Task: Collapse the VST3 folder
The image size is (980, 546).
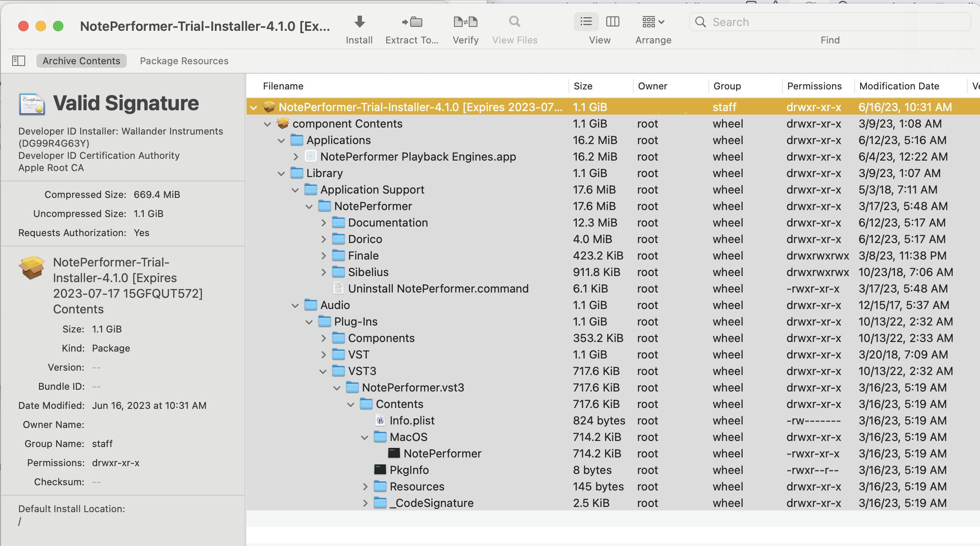Action: click(x=323, y=372)
